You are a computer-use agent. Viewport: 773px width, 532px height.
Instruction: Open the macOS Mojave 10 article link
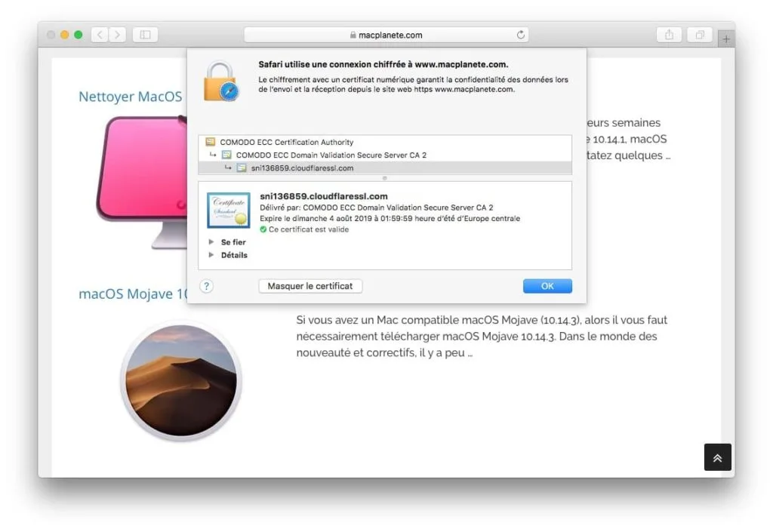pos(133,294)
